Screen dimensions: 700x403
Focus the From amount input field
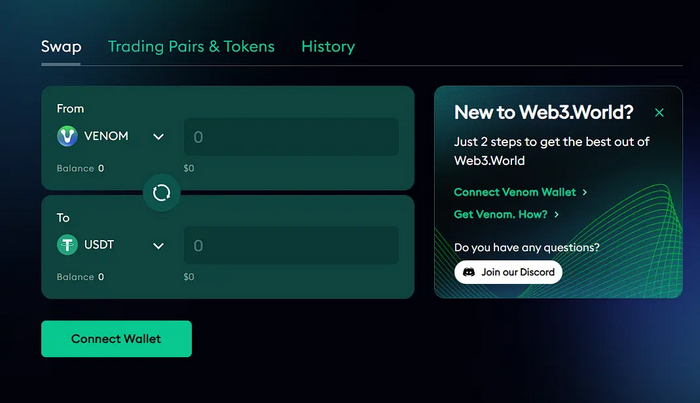[291, 137]
